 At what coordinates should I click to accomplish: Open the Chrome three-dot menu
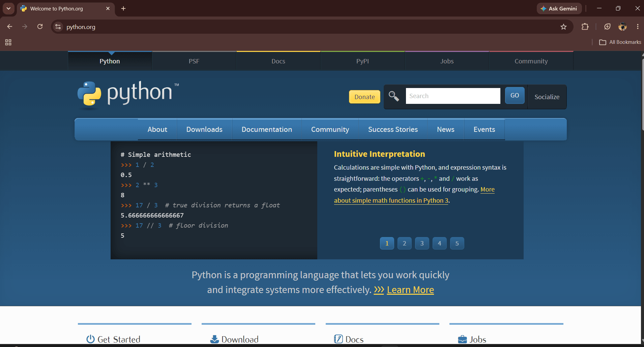638,27
